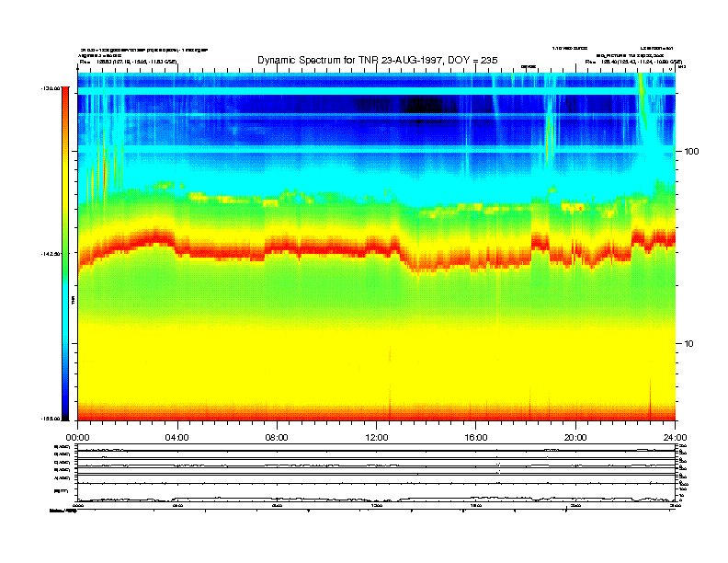Click the 08:00 time axis label
This screenshot has width=728, height=563.
click(277, 438)
